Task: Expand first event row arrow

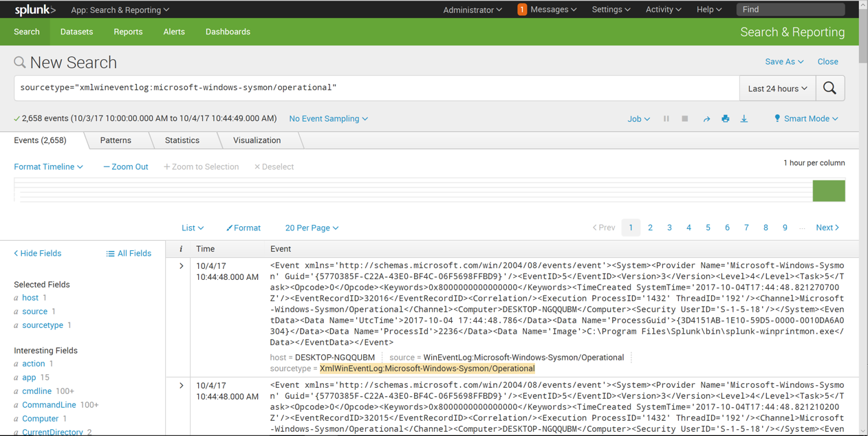Action: (x=182, y=266)
